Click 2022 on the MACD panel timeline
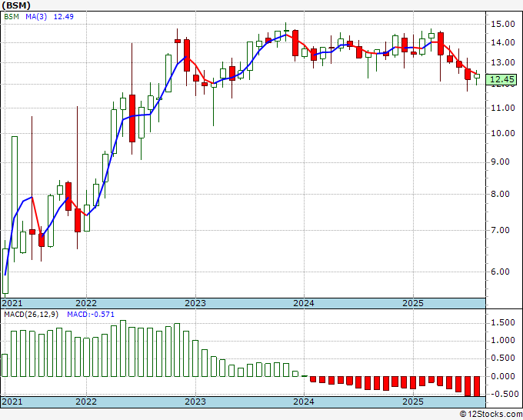Image resolution: width=523 pixels, height=420 pixels. [86, 402]
